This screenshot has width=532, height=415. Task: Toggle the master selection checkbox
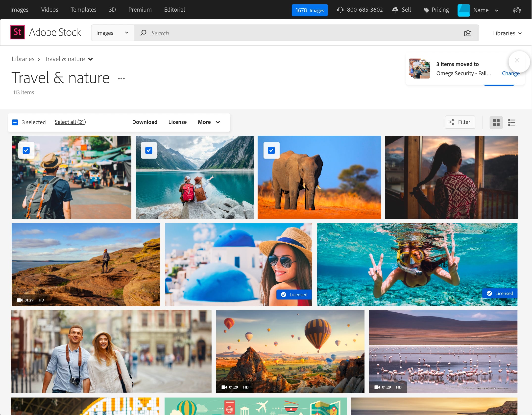point(15,122)
